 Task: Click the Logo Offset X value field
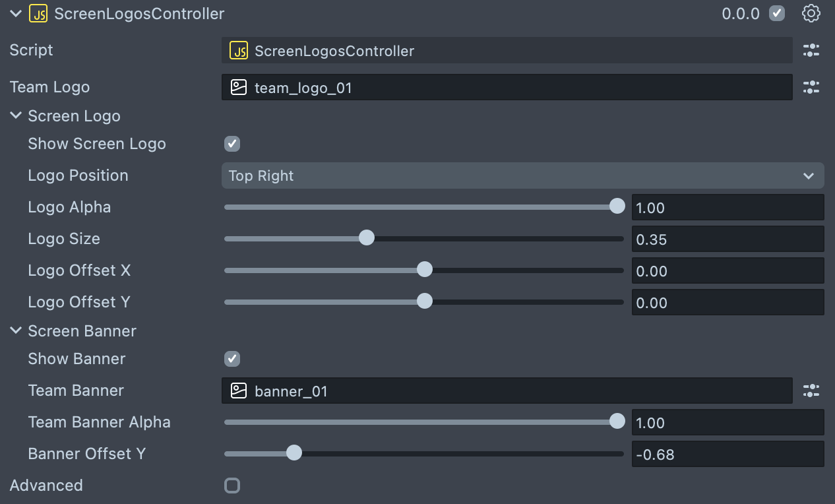[x=727, y=270]
